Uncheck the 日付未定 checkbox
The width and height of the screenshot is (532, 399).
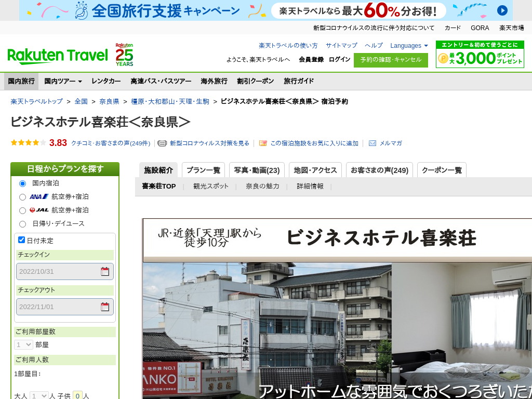point(21,240)
